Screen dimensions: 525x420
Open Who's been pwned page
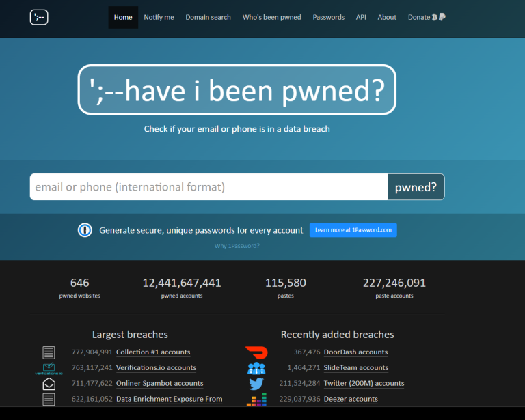coord(271,17)
